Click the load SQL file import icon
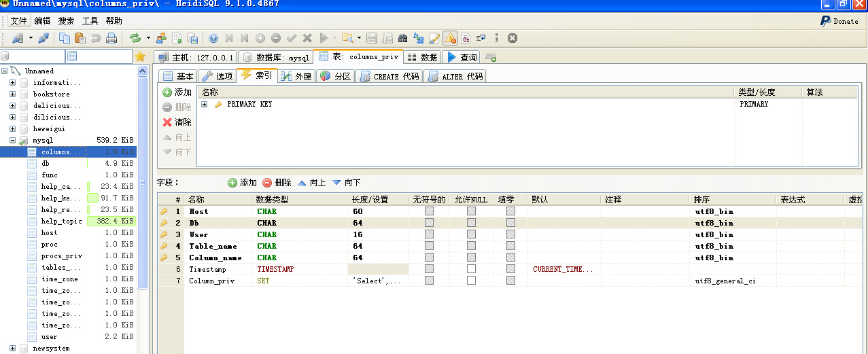Viewport: 868px width, 354px height. (177, 38)
